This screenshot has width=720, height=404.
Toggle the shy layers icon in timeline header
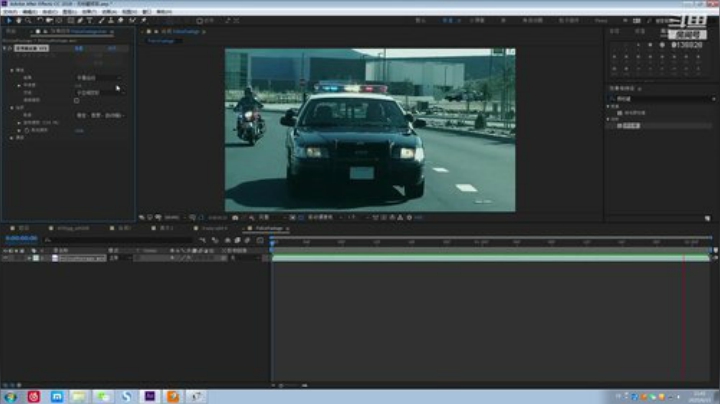click(227, 240)
